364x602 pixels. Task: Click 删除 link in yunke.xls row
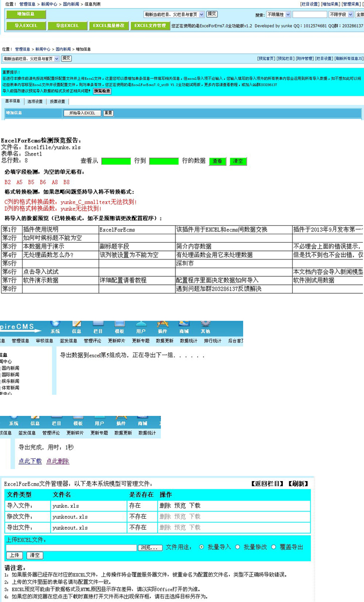click(x=165, y=506)
